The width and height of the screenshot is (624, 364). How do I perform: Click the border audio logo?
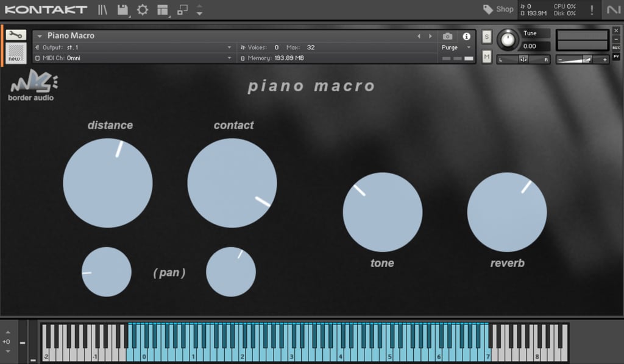(x=33, y=85)
